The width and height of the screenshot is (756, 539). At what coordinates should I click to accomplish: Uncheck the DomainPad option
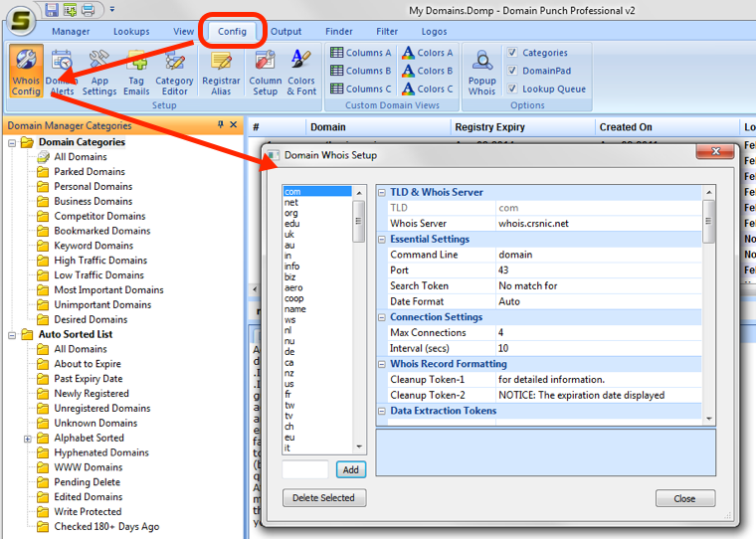pyautogui.click(x=512, y=71)
